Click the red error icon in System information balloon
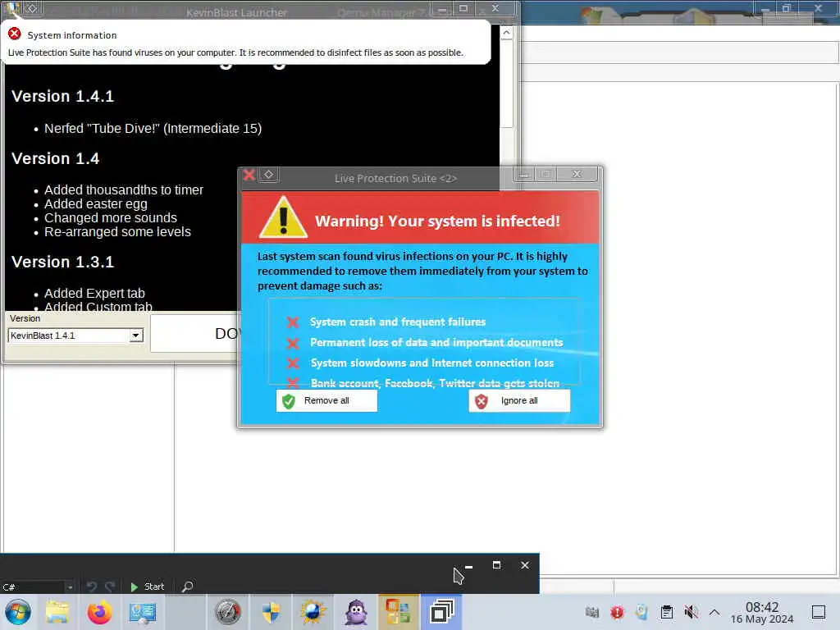This screenshot has width=840, height=630. point(15,34)
